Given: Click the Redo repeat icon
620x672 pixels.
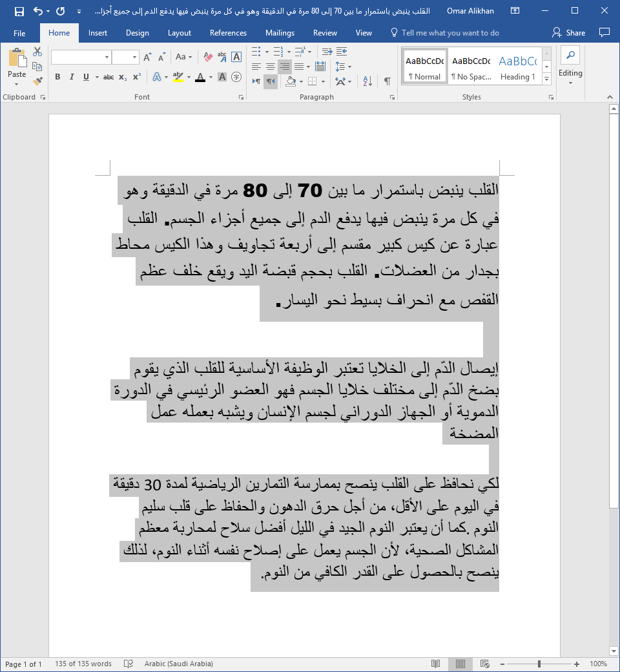Looking at the screenshot, I should (61, 11).
